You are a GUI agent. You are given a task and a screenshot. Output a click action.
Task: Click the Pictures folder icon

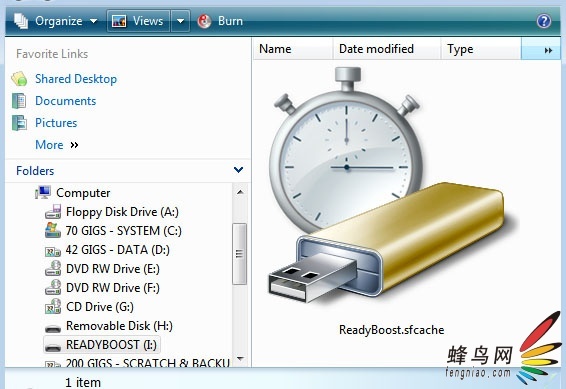(x=19, y=123)
